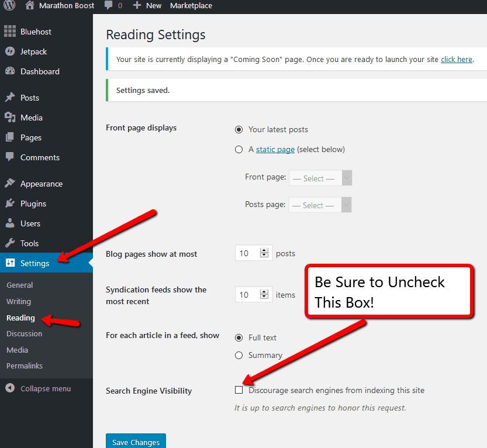This screenshot has height=448, width=487.
Task: Click the Save Changes button
Action: pos(136,441)
